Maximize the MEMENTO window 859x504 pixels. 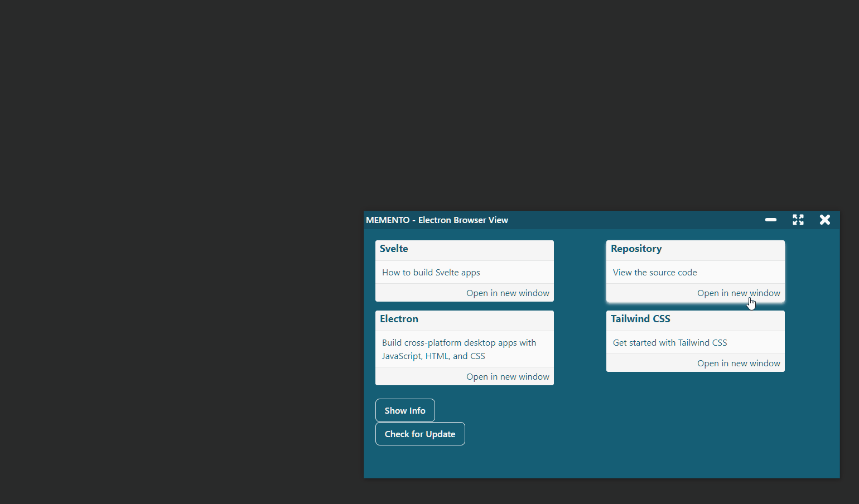coord(798,220)
